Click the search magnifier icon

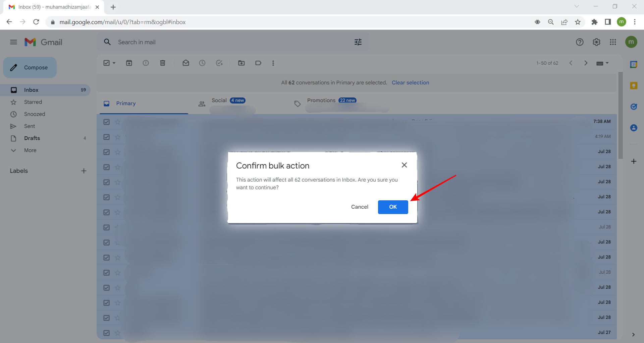coord(107,42)
